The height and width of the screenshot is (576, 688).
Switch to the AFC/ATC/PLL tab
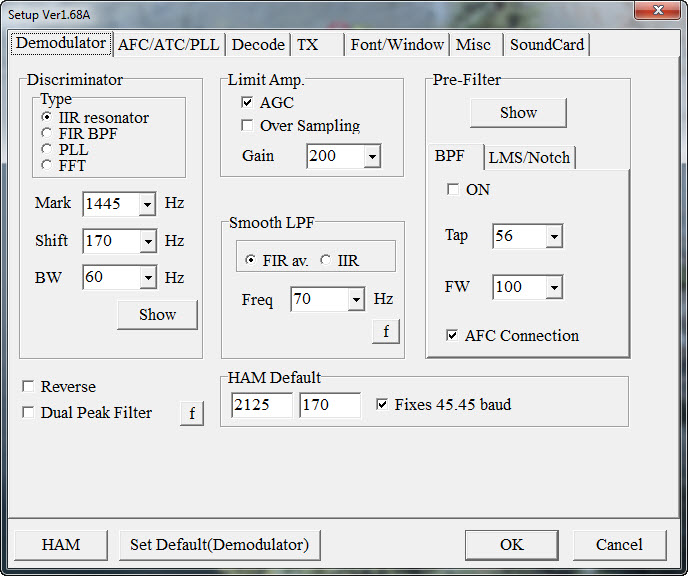[x=168, y=44]
